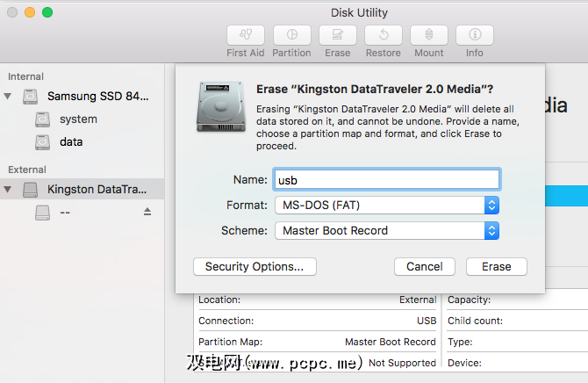The width and height of the screenshot is (588, 383).
Task: Click the Security Options button
Action: [x=255, y=266]
